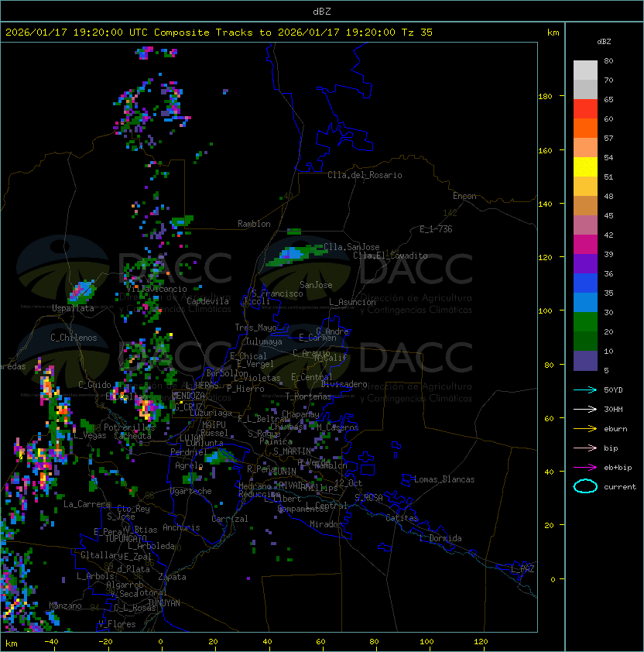Click the 'Tulumaya' map label

click(264, 341)
